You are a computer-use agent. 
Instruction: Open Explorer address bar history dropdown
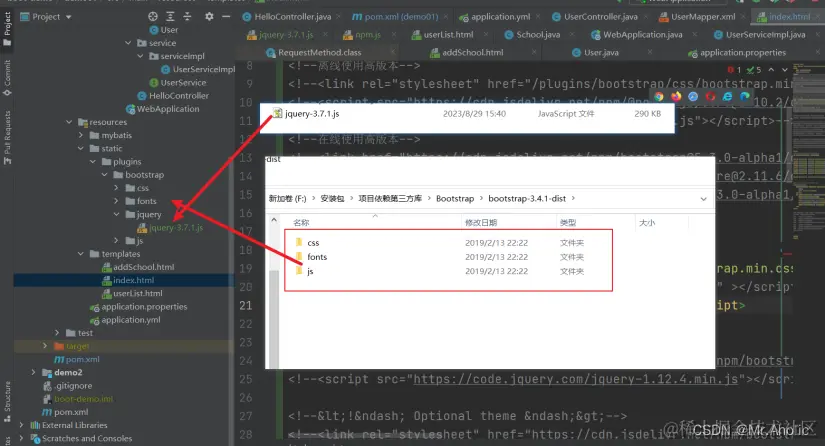(x=703, y=199)
